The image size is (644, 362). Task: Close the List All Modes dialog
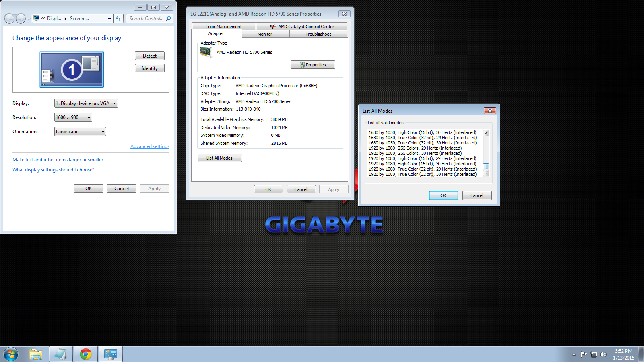pyautogui.click(x=490, y=111)
